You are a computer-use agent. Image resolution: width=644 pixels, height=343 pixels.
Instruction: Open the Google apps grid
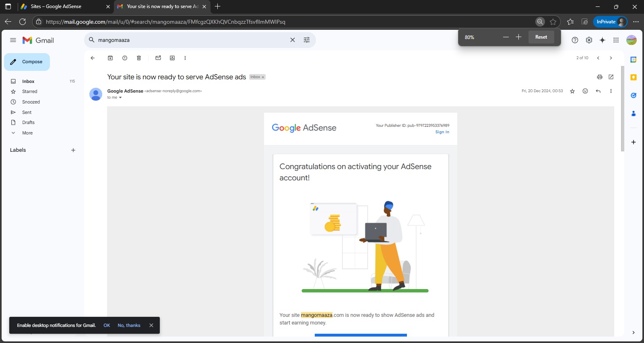coord(616,40)
